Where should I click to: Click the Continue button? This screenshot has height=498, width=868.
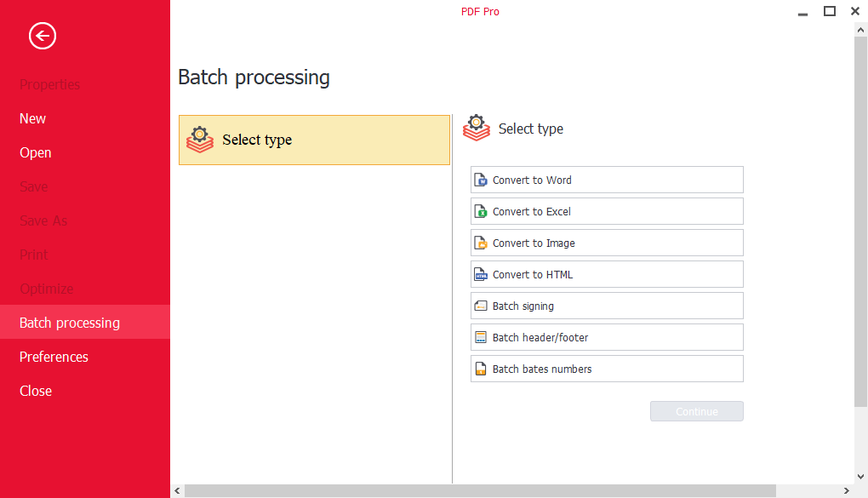pos(696,411)
